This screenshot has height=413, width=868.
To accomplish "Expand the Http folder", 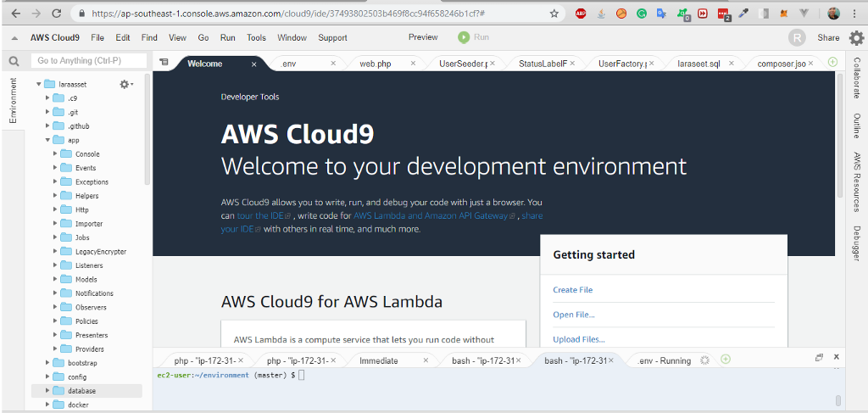I will [x=55, y=209].
